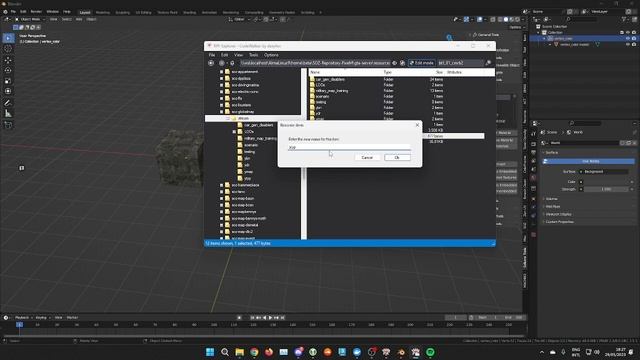Open Render menu in Blender
This screenshot has height=360, width=640.
36,12
